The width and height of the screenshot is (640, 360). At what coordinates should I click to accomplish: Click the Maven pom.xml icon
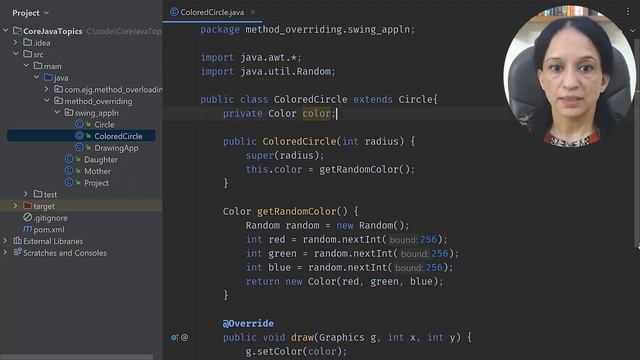[27, 229]
